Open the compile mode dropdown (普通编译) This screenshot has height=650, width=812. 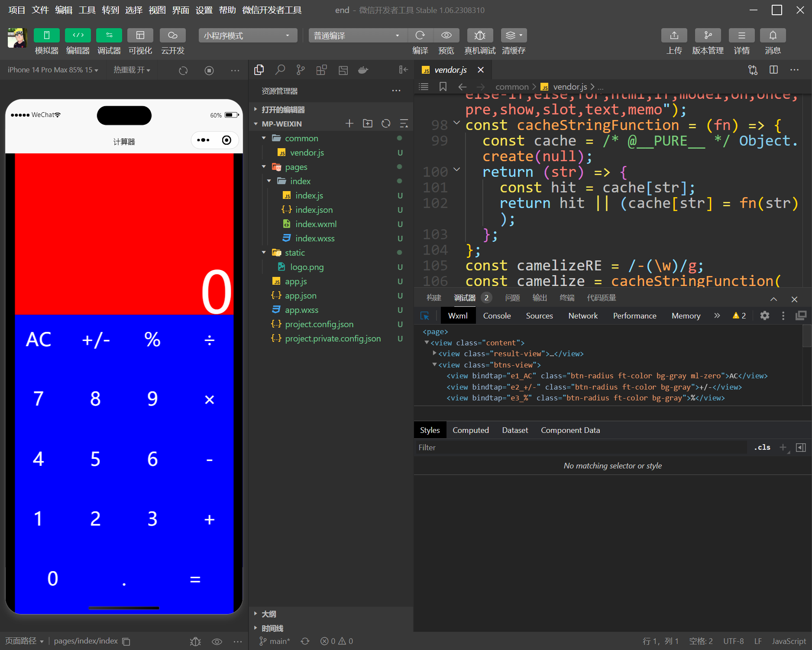click(358, 36)
